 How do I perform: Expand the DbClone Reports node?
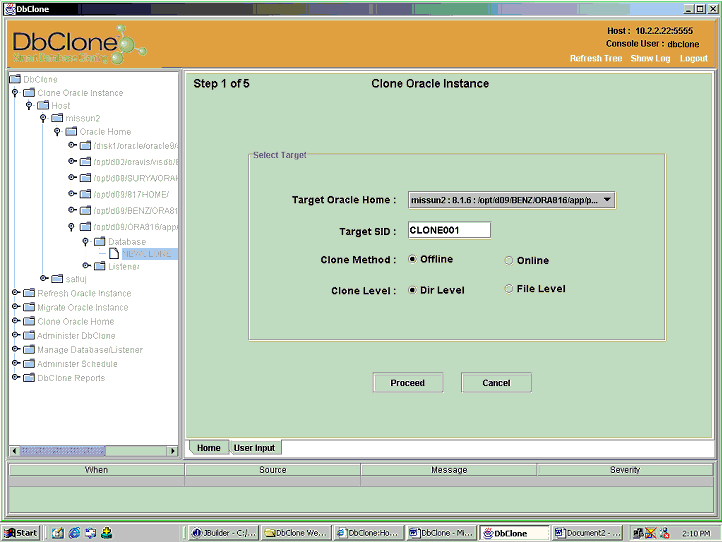click(16, 377)
